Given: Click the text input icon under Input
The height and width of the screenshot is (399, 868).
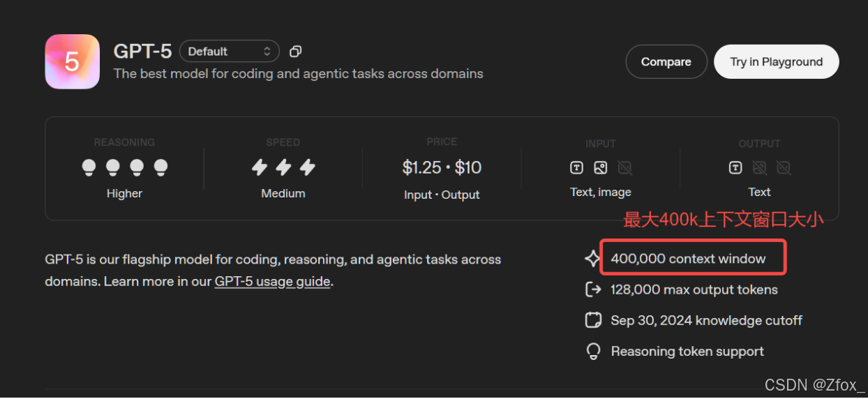Looking at the screenshot, I should tap(576, 167).
